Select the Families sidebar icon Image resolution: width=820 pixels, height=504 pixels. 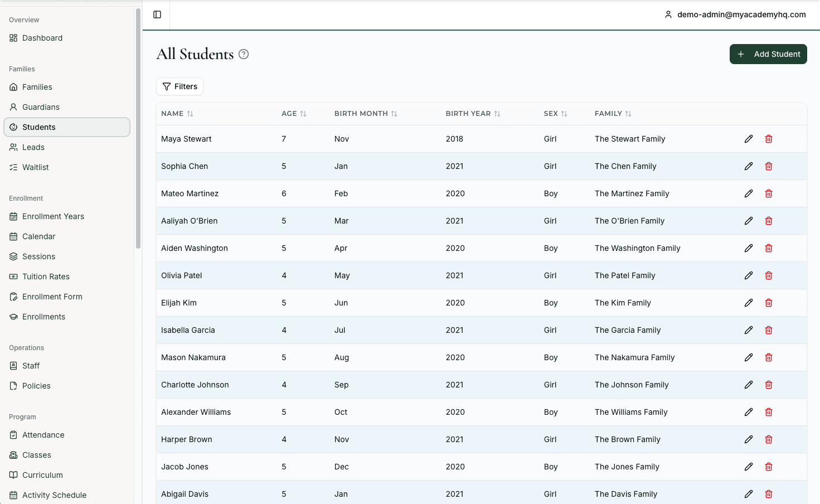pos(12,87)
